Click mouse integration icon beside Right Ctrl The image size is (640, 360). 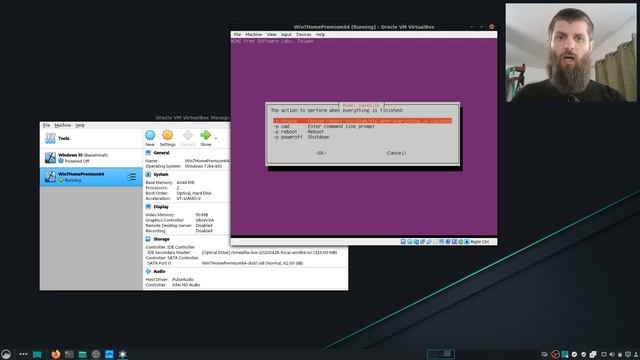point(467,242)
